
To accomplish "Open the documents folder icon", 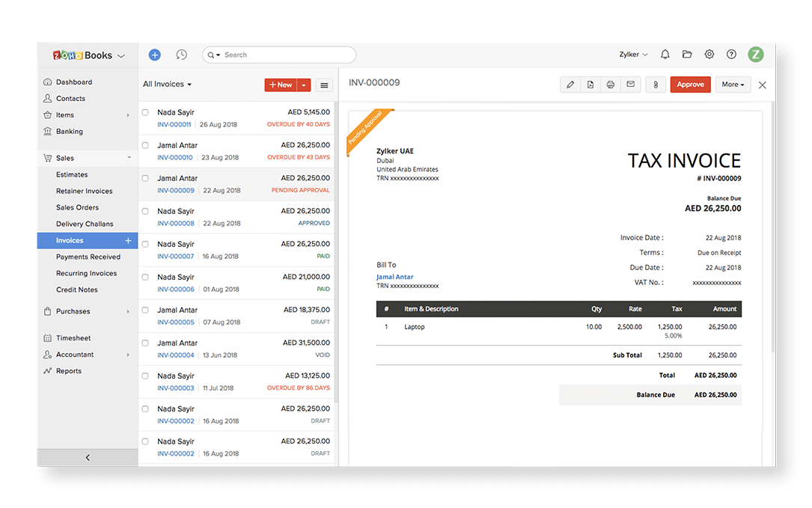I will 687,54.
